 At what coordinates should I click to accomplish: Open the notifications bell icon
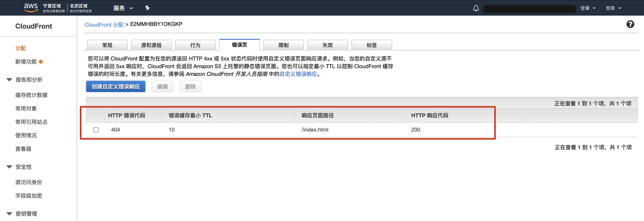coord(476,8)
